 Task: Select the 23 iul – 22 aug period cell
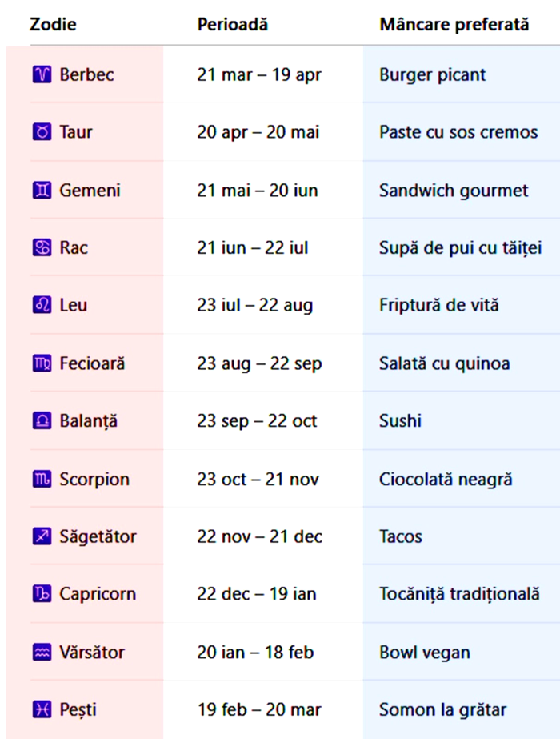pyautogui.click(x=255, y=306)
